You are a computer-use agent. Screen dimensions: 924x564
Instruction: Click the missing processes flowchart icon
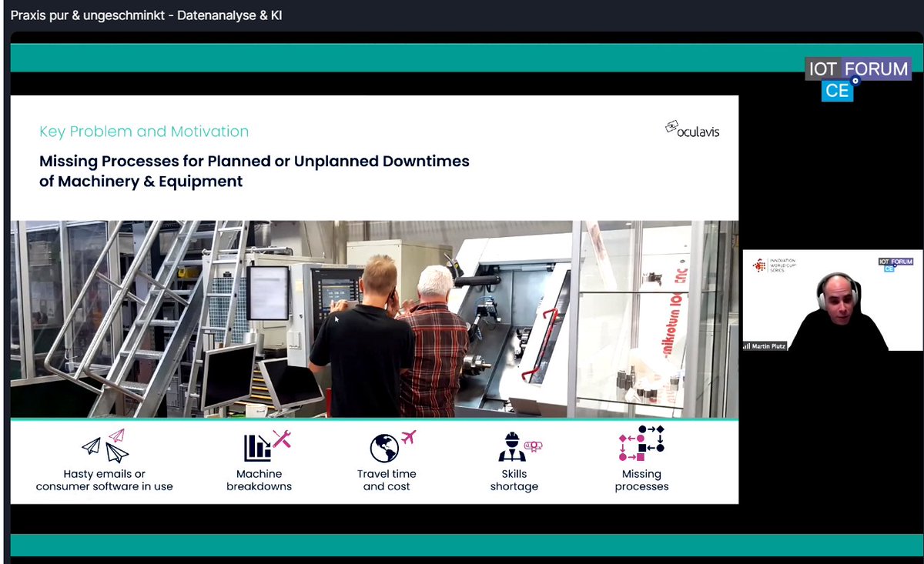tap(641, 443)
